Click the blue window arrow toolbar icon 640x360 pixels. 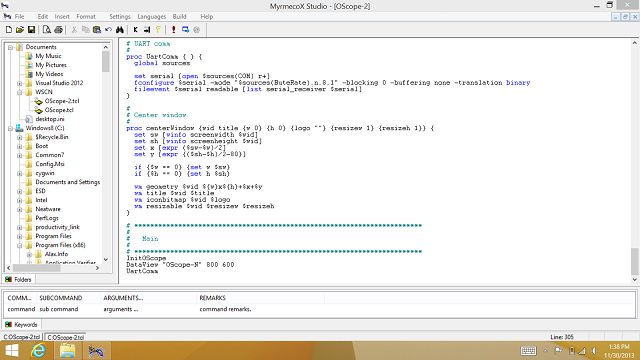(185, 29)
